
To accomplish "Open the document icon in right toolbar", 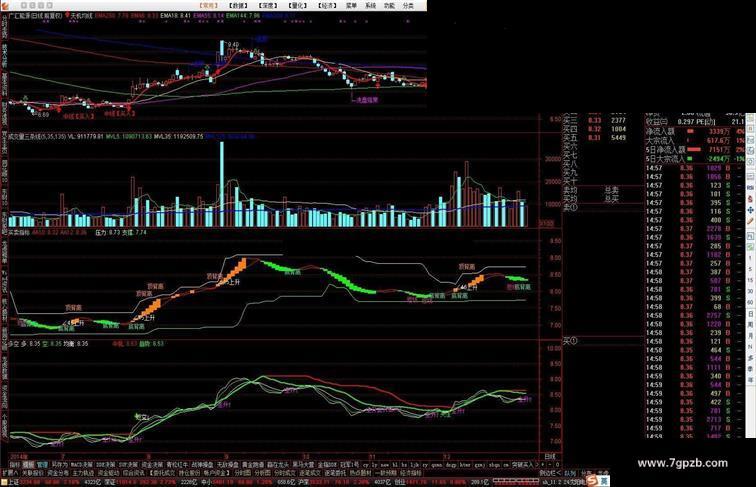I will pyautogui.click(x=751, y=139).
